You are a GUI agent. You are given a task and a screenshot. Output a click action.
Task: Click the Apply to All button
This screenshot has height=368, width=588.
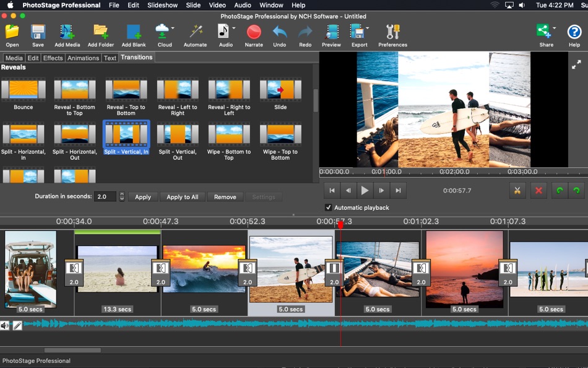point(183,197)
